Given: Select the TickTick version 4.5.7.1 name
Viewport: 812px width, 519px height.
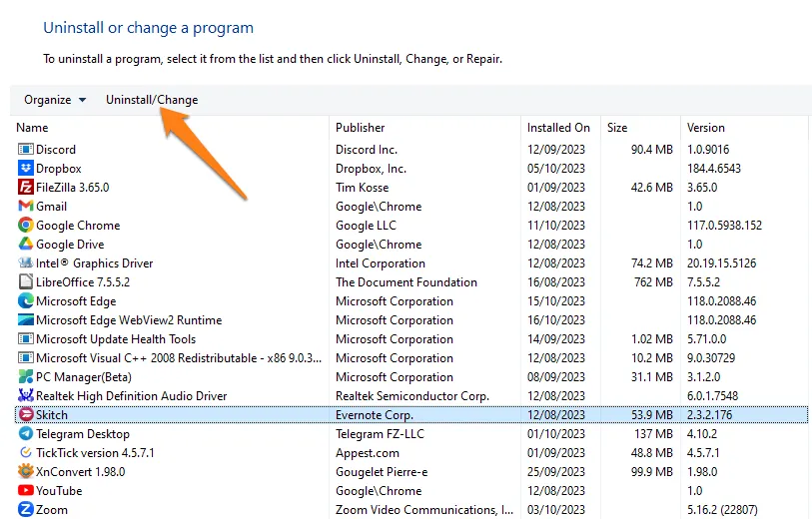Looking at the screenshot, I should [95, 453].
